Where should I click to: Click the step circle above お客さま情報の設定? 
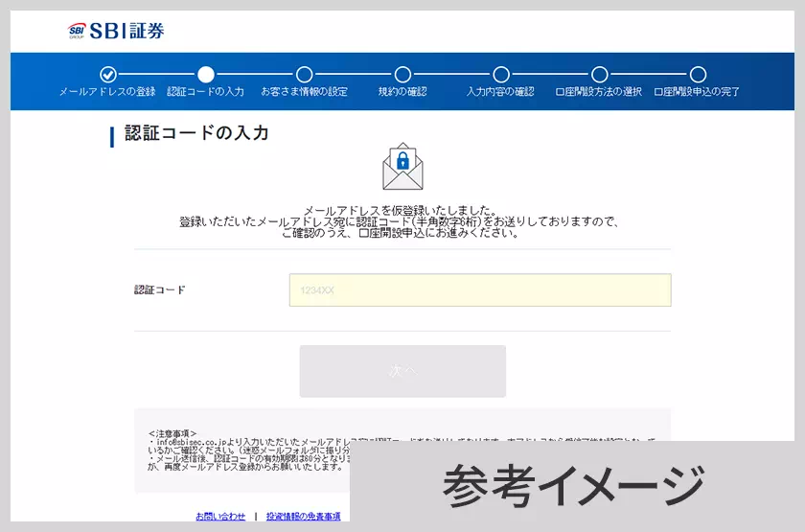pyautogui.click(x=304, y=75)
